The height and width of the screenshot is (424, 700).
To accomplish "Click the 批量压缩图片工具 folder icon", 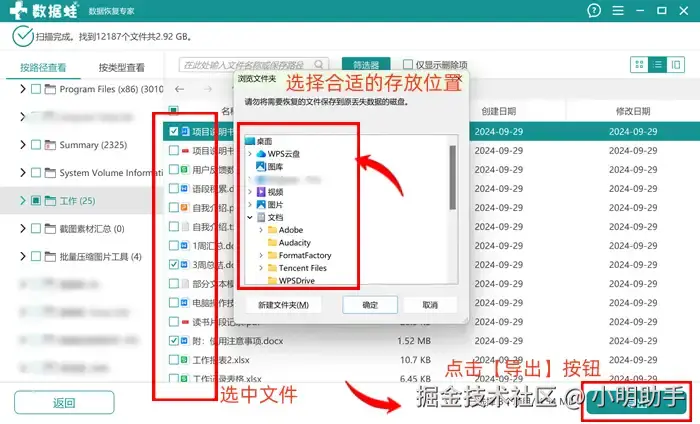I will pyautogui.click(x=50, y=257).
